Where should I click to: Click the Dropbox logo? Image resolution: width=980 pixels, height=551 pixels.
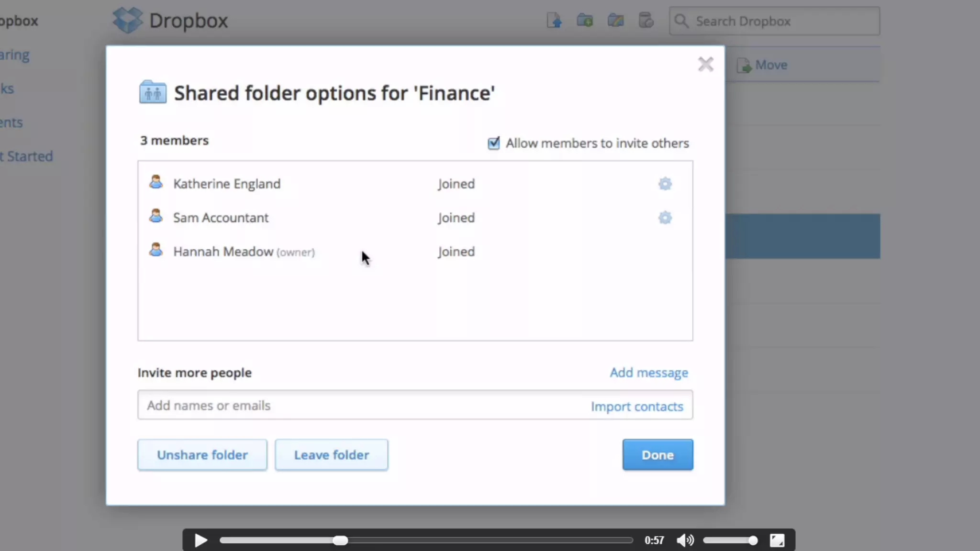tap(127, 21)
